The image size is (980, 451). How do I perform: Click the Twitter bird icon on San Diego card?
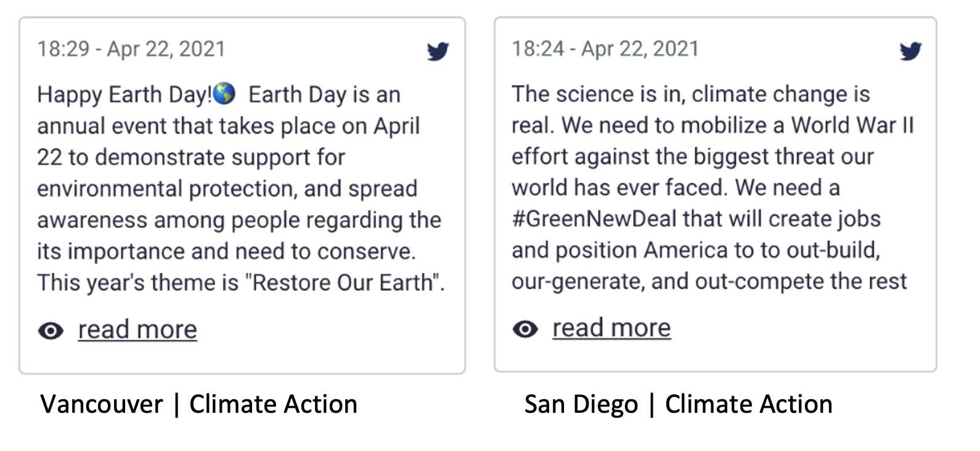[910, 51]
